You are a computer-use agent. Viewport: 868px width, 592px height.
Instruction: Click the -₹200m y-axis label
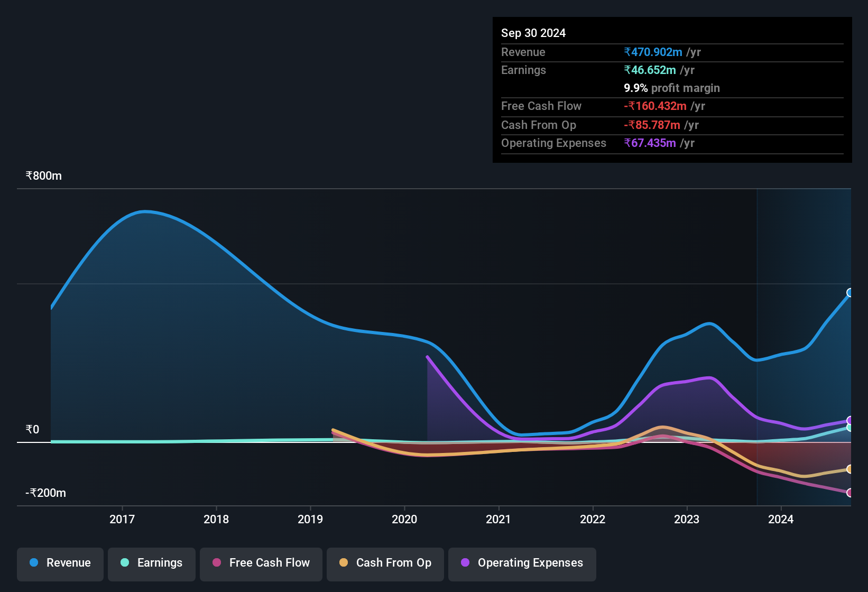[x=45, y=493]
